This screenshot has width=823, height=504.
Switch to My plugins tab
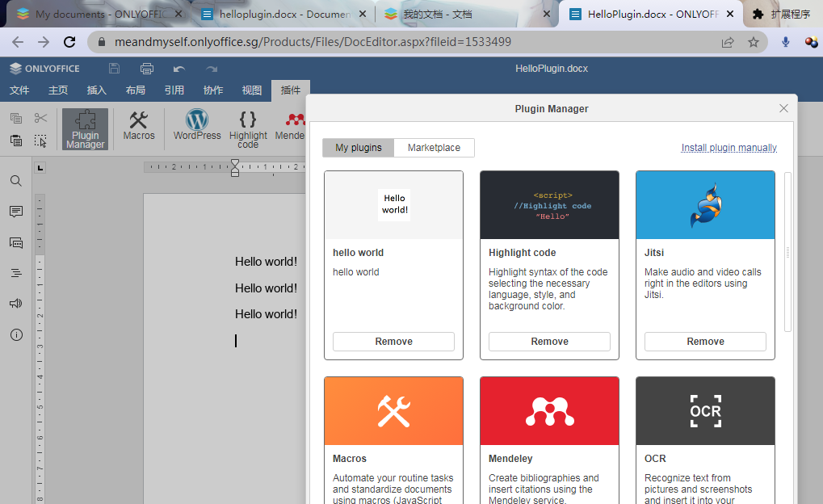(x=359, y=148)
